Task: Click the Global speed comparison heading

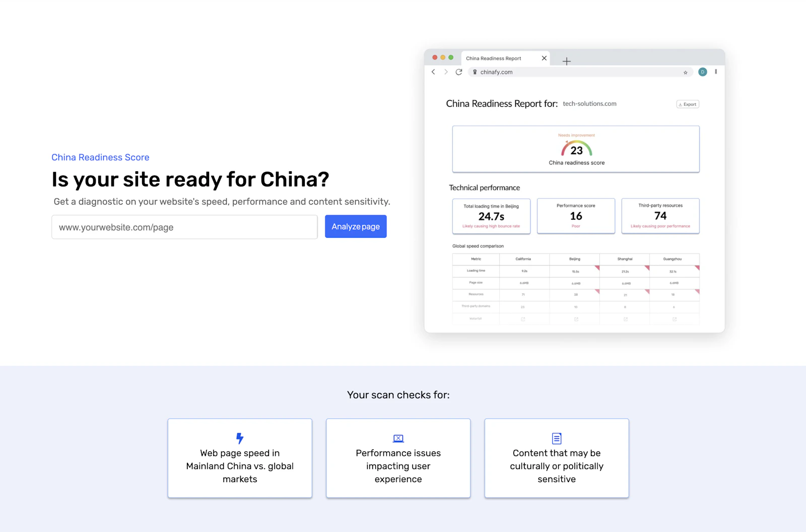Action: point(478,246)
